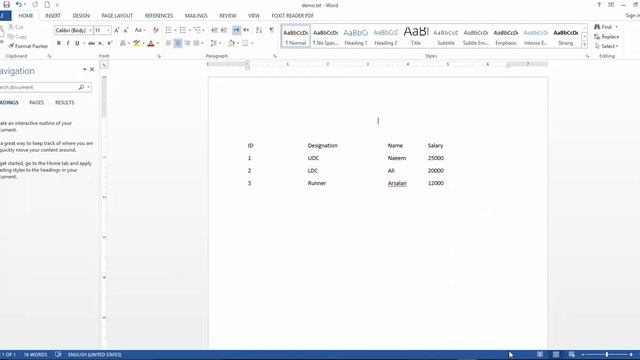Set Center paragraph alignment
The height and width of the screenshot is (360, 640).
178,43
